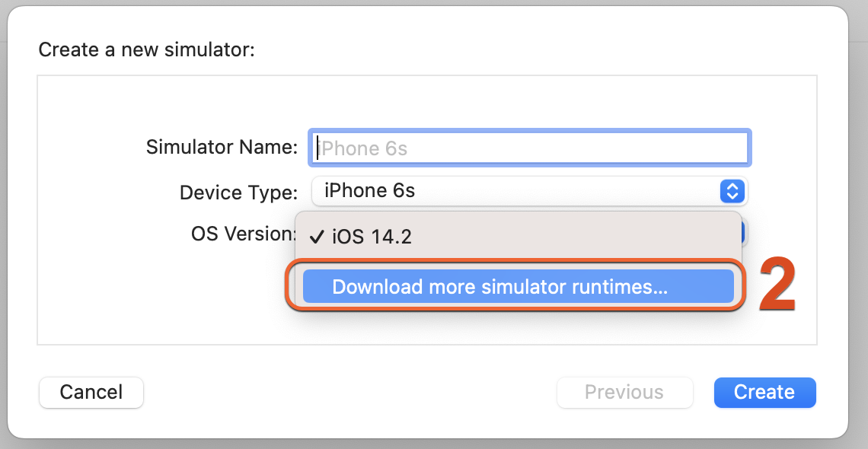Click the Create button

pyautogui.click(x=764, y=392)
